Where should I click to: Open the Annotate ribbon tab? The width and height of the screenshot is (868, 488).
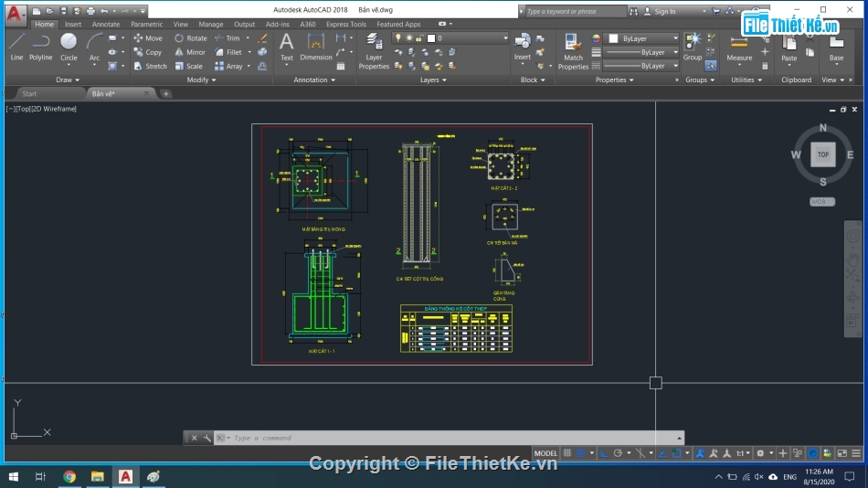106,24
